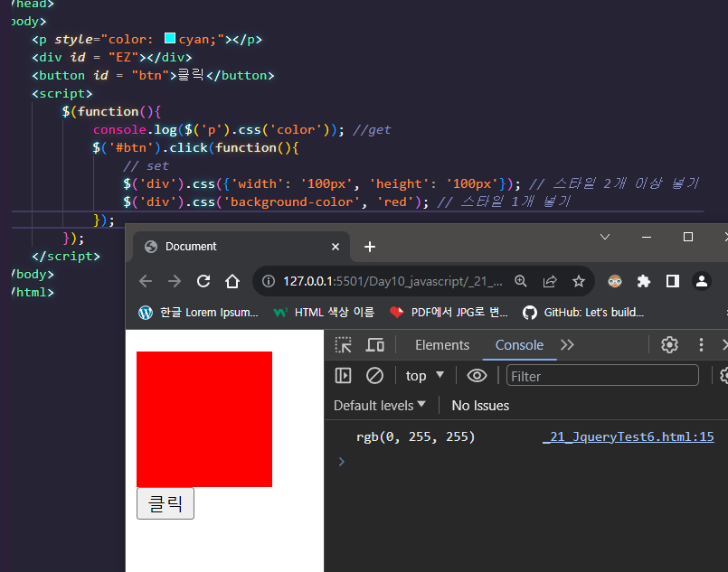Open the PDF에서 JPG로 bookmark
The height and width of the screenshot is (572, 728).
tap(449, 313)
